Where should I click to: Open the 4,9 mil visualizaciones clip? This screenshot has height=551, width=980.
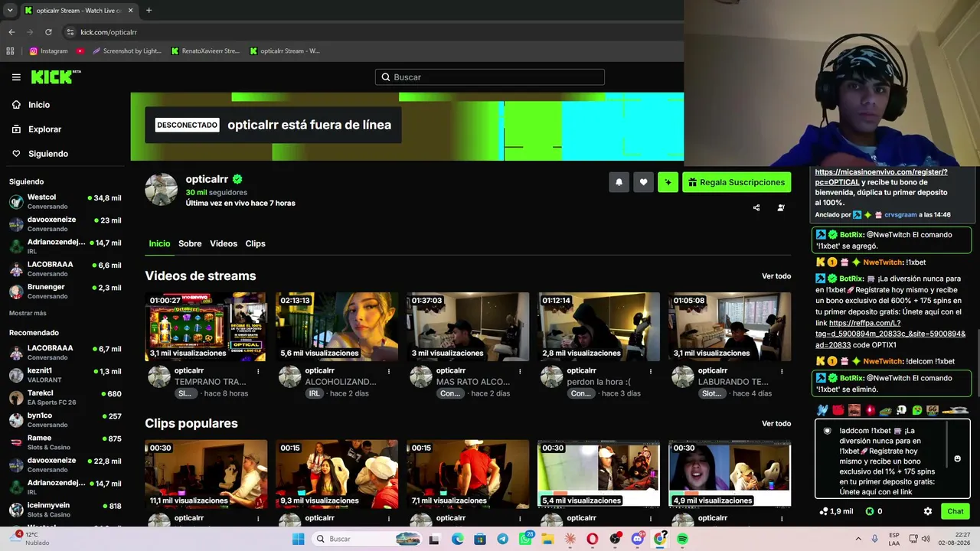[730, 474]
